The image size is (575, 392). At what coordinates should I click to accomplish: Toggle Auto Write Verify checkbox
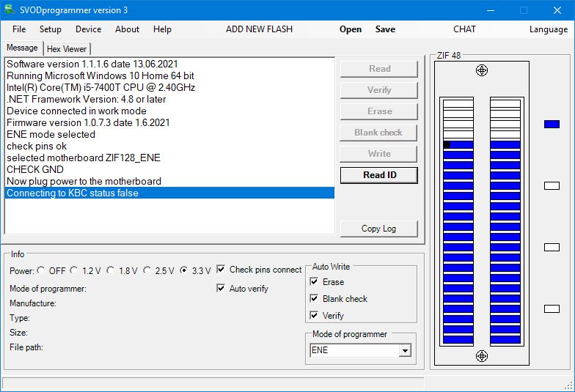point(314,315)
